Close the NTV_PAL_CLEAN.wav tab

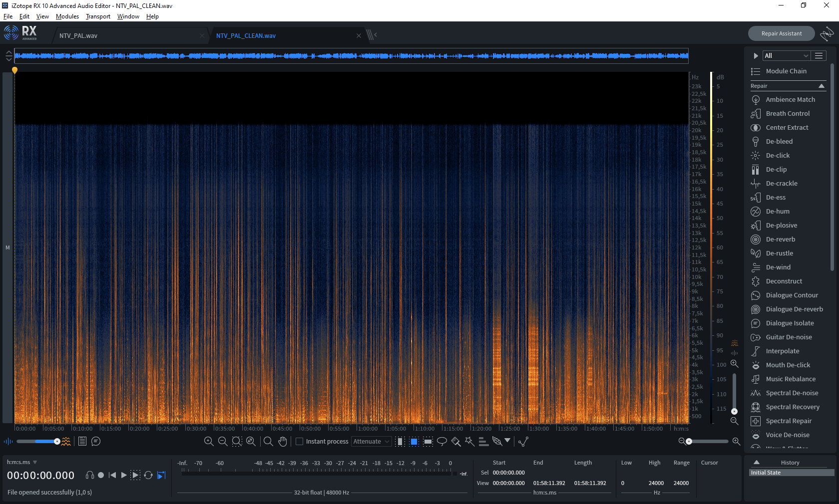[359, 35]
